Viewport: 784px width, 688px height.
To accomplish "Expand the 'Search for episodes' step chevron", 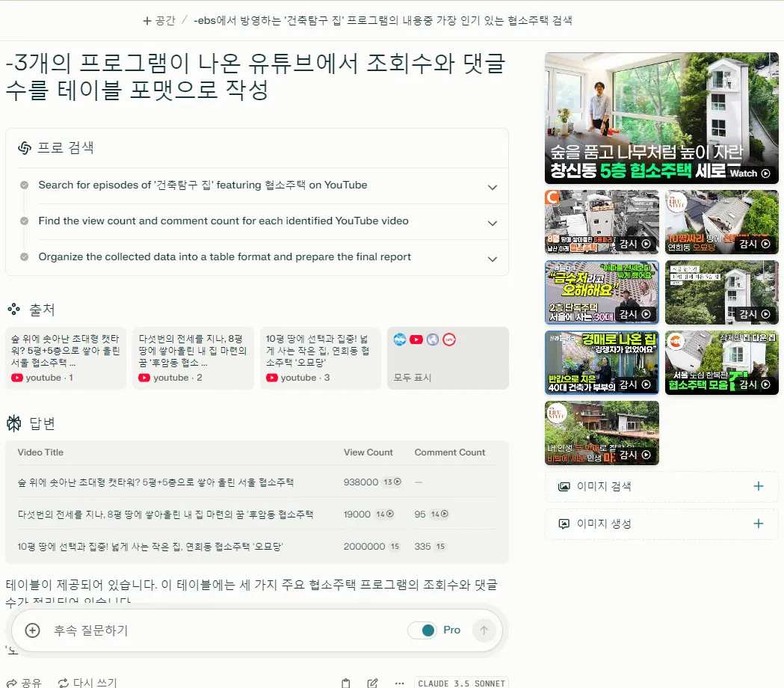I will point(493,187).
